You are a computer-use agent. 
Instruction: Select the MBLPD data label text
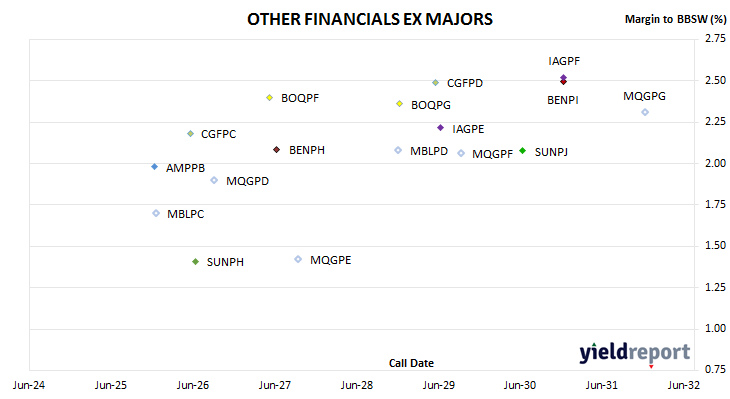click(429, 151)
